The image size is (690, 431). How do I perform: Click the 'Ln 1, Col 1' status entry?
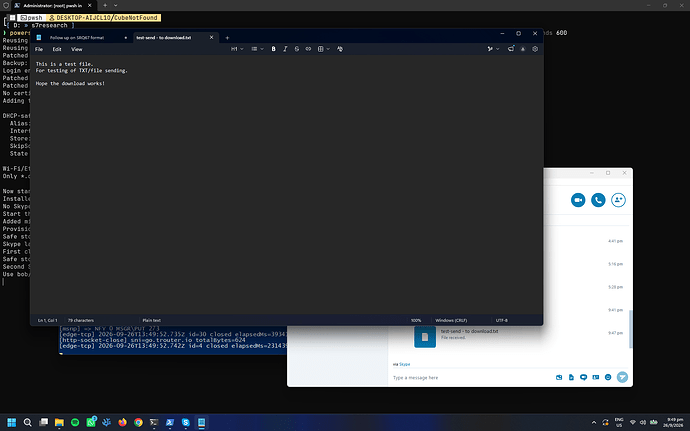47,320
